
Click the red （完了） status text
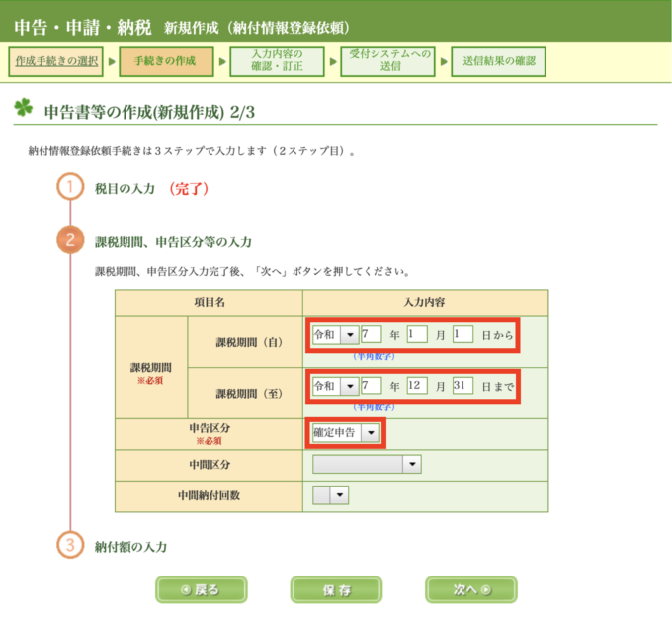point(189,189)
